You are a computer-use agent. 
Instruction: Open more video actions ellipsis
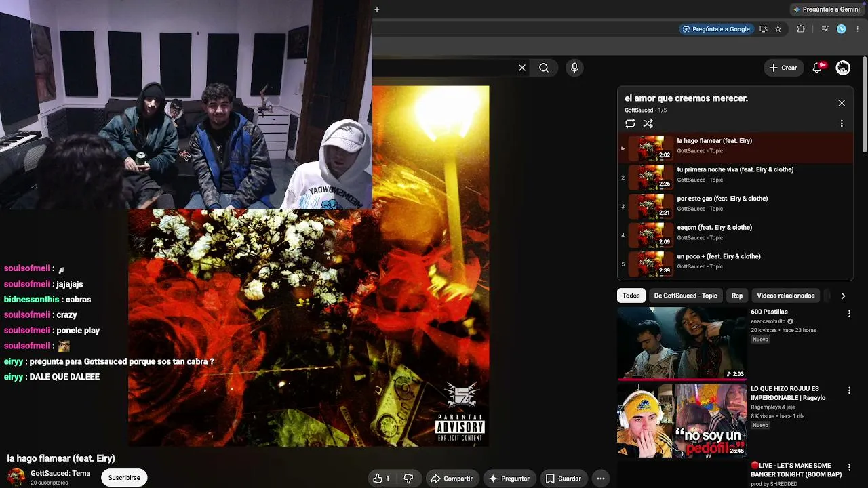tap(600, 479)
